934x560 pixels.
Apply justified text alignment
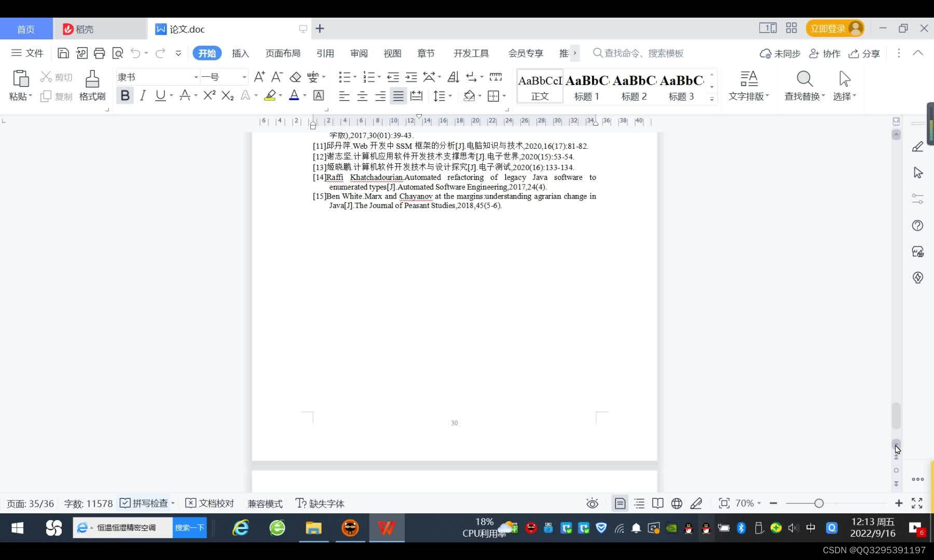coord(398,96)
